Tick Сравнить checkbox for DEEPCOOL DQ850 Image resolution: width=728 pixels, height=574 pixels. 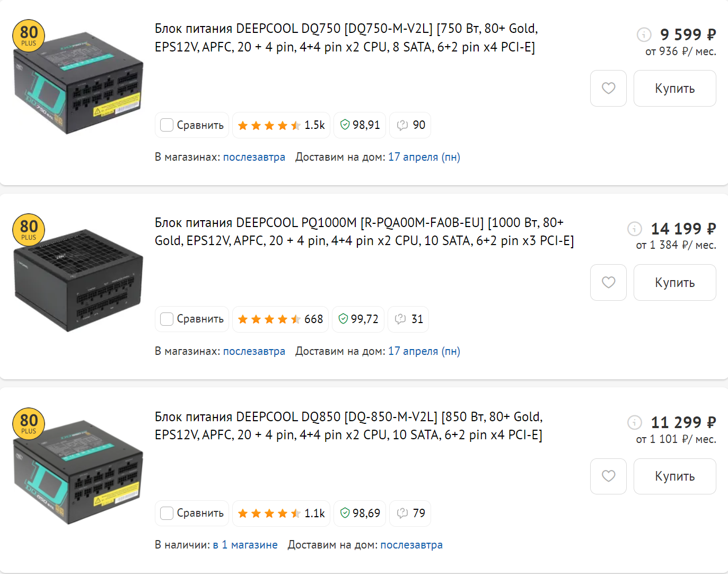click(x=167, y=513)
